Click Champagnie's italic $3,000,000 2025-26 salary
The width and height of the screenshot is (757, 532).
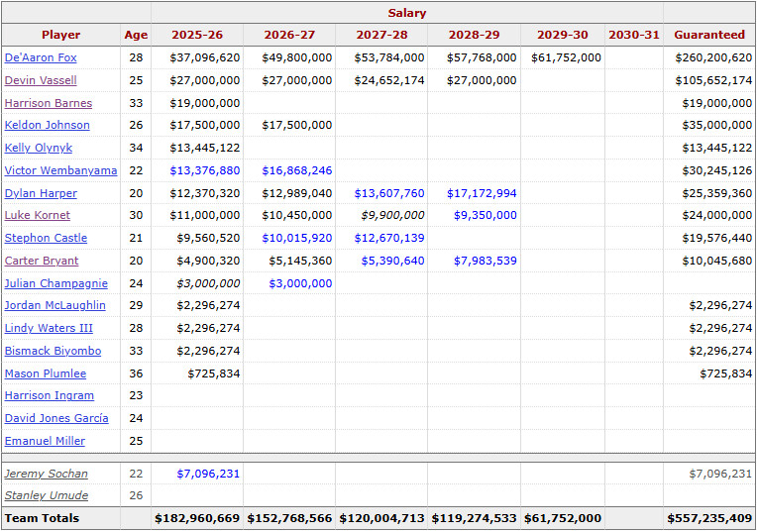tap(208, 283)
